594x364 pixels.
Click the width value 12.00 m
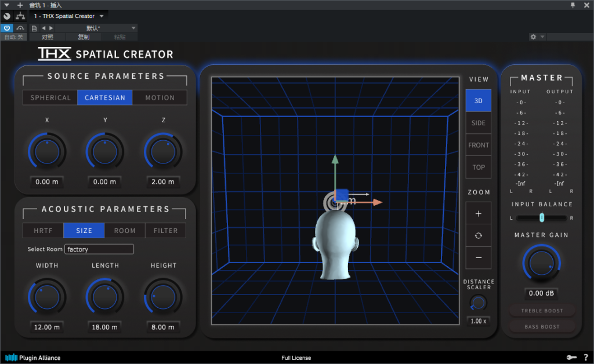coord(47,327)
